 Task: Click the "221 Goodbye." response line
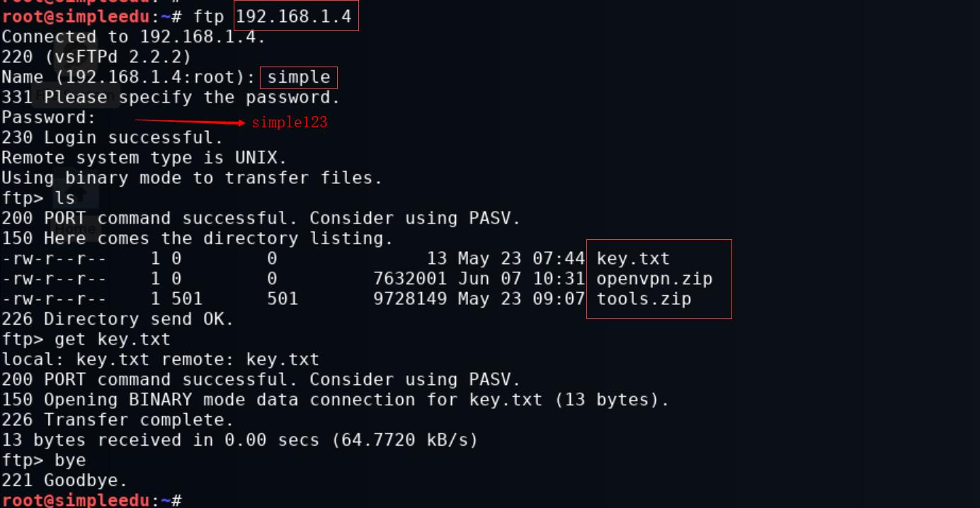[x=64, y=480]
